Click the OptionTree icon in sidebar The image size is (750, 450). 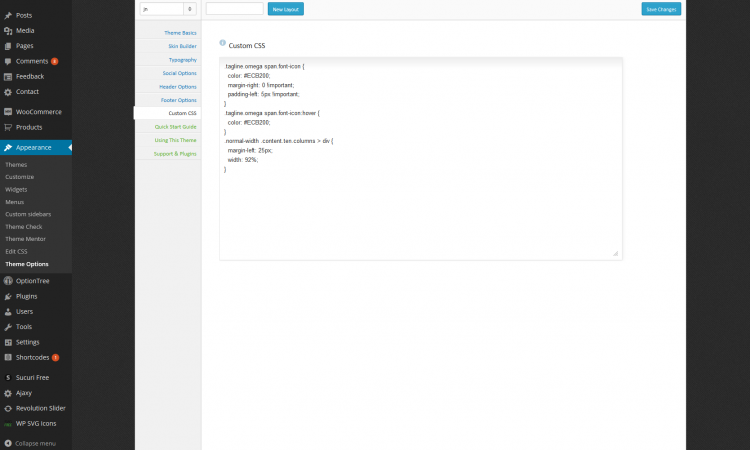coord(8,281)
